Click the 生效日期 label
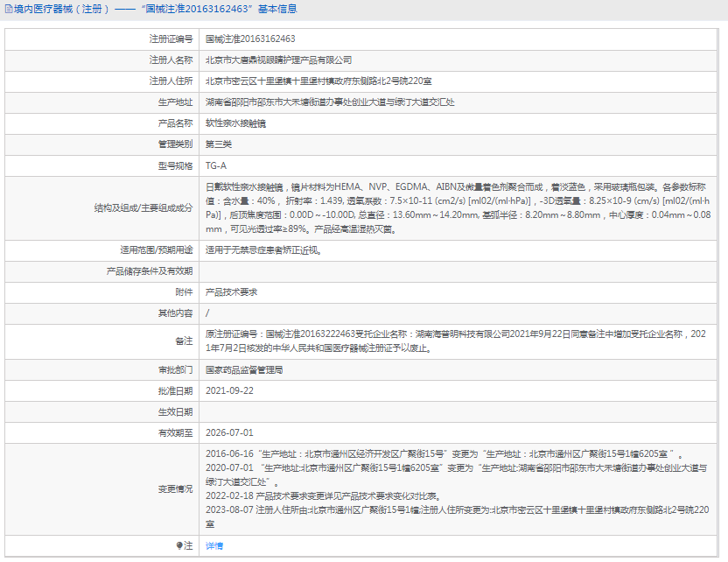This screenshot has height=562, width=728. tap(175, 412)
